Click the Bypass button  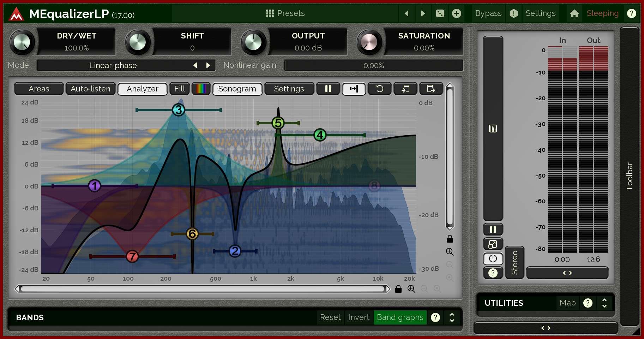(x=488, y=13)
